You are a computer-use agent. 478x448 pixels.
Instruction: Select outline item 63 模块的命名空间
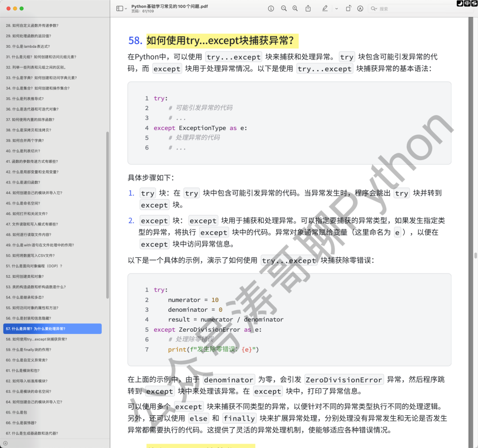click(28, 392)
